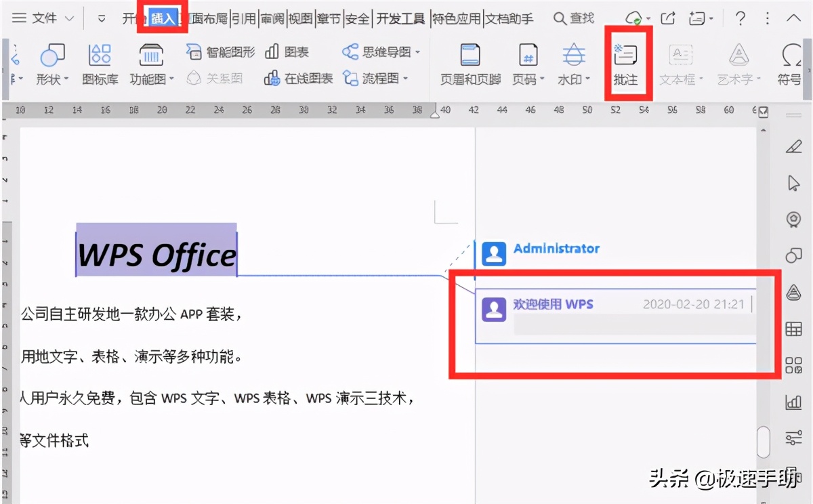This screenshot has height=504, width=813.
Task: Open the four-squares apps icon in the right sidebar
Action: [793, 366]
